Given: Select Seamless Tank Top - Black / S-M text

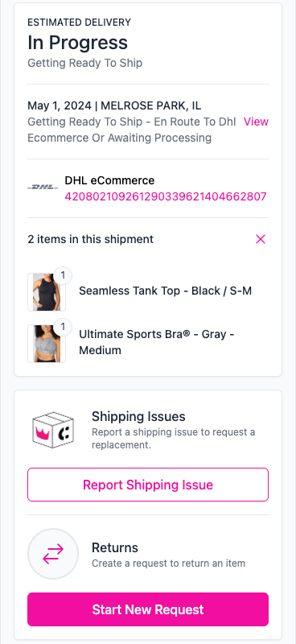Looking at the screenshot, I should (166, 291).
